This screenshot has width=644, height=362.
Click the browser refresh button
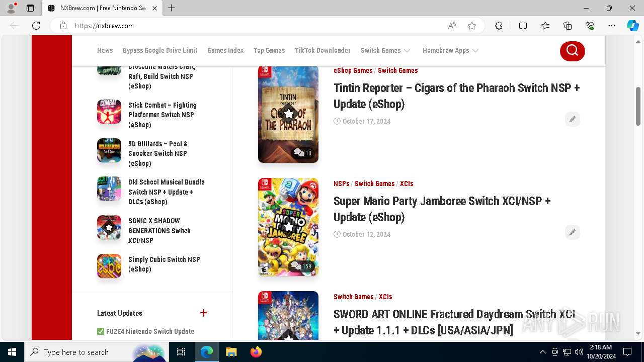click(x=36, y=26)
